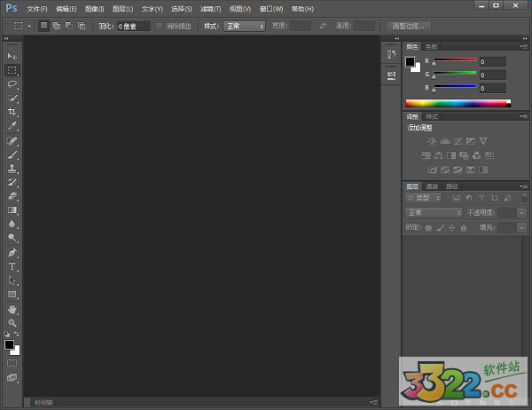Switch to the 通道 channels tab

coord(432,186)
